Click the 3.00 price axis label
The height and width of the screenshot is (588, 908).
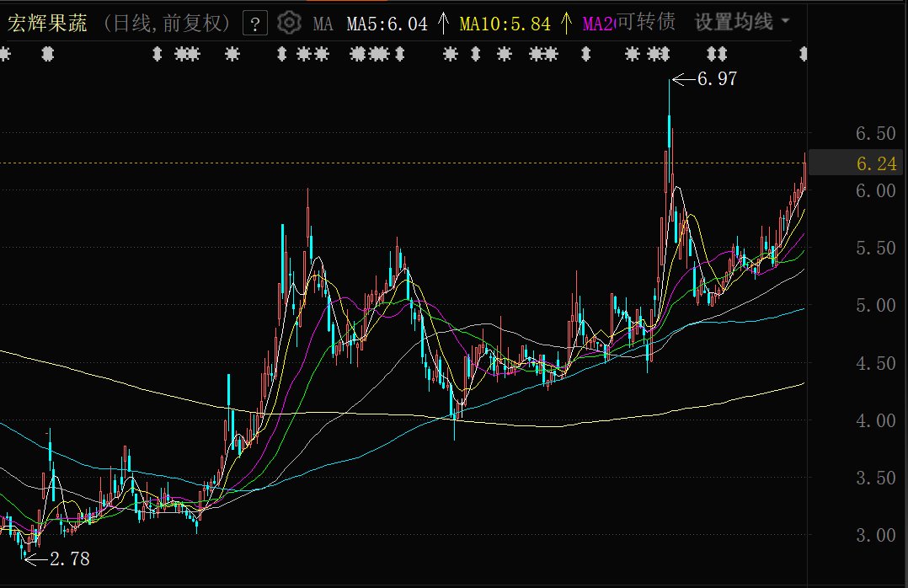(x=875, y=535)
